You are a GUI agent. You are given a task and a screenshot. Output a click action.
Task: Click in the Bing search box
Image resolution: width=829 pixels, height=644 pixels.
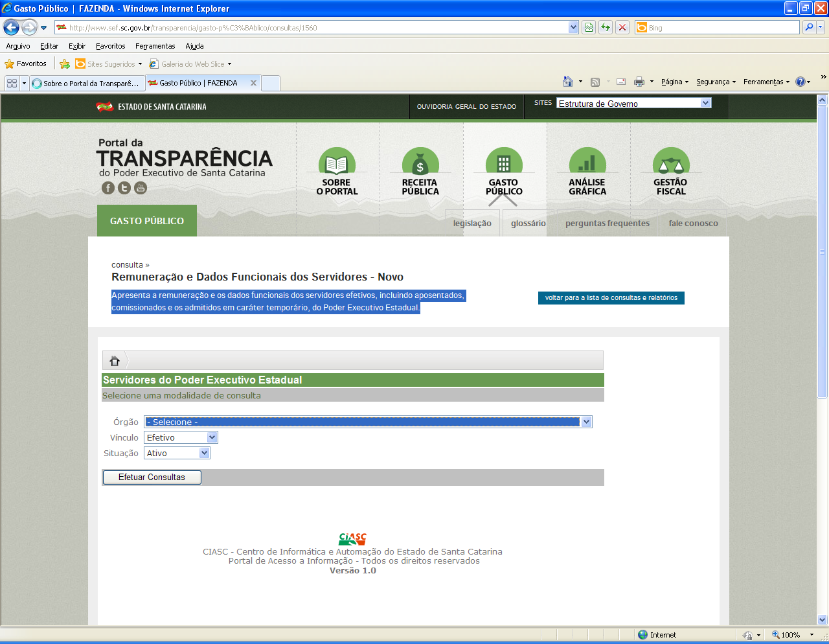[x=717, y=27]
